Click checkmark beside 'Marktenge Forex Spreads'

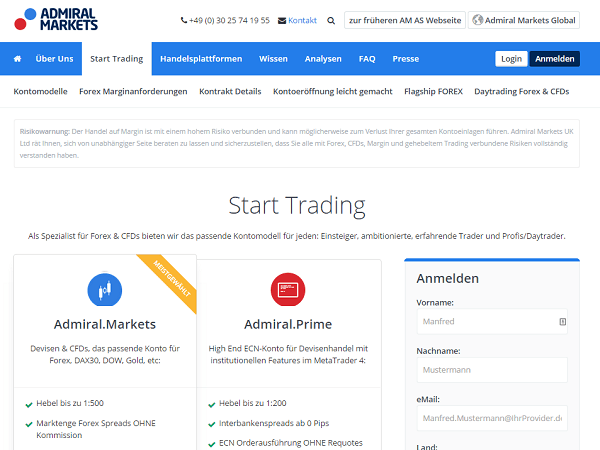(29, 424)
